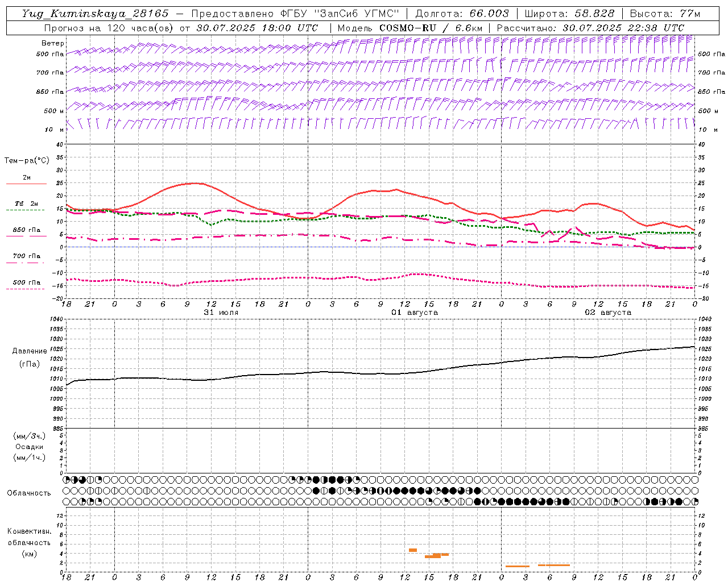Click the 'Прогноз на 120 часа(ов)' forecast text
This screenshot has height=582, width=728.
click(108, 28)
